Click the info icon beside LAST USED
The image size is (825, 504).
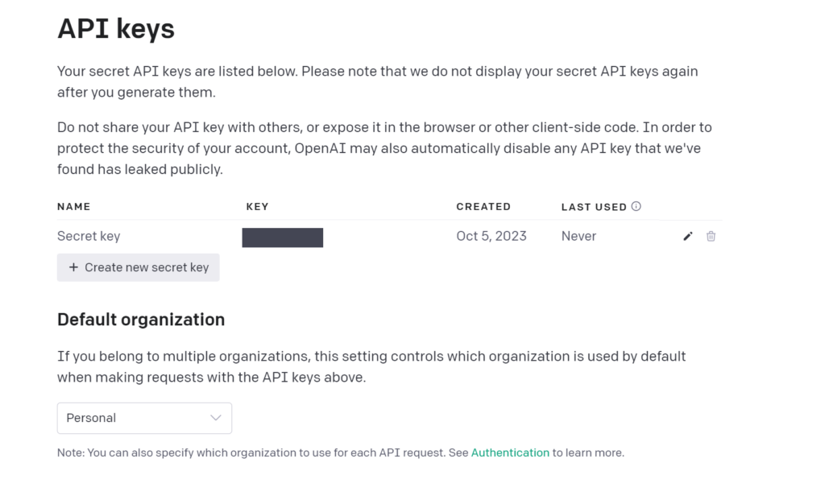[636, 206]
